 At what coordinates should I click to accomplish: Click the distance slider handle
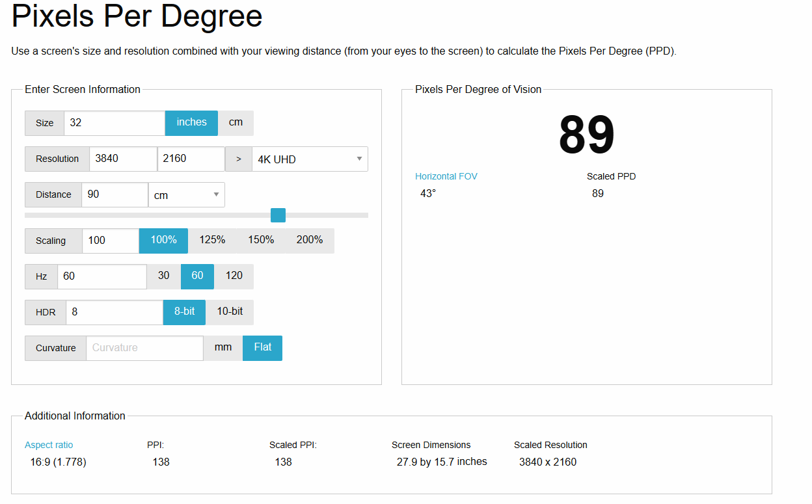pos(278,215)
